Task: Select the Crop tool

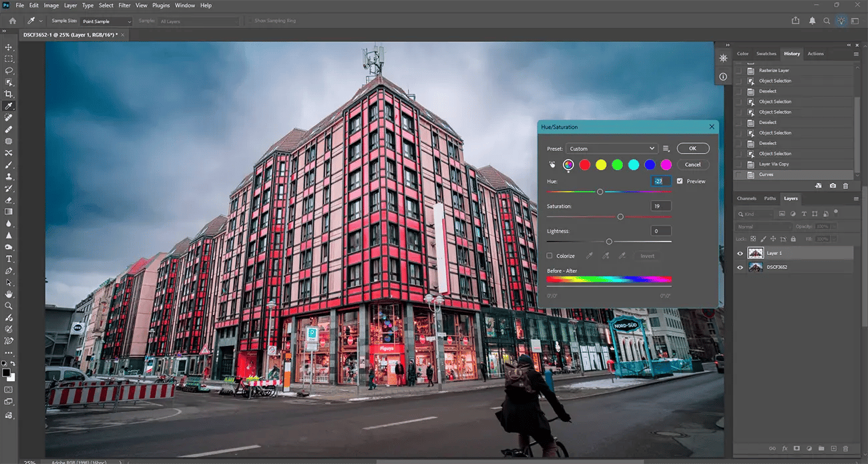Action: pyautogui.click(x=9, y=94)
